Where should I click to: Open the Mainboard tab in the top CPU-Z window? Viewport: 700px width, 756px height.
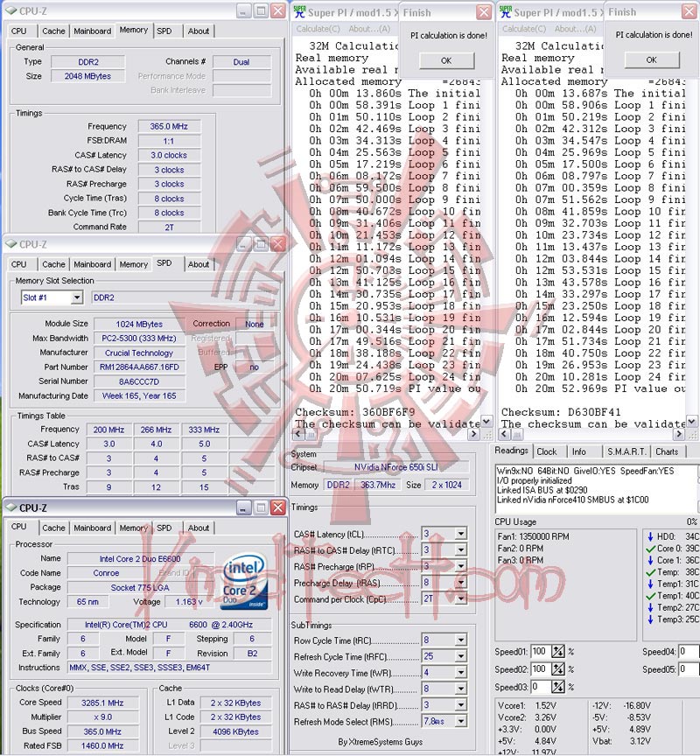coord(93,31)
